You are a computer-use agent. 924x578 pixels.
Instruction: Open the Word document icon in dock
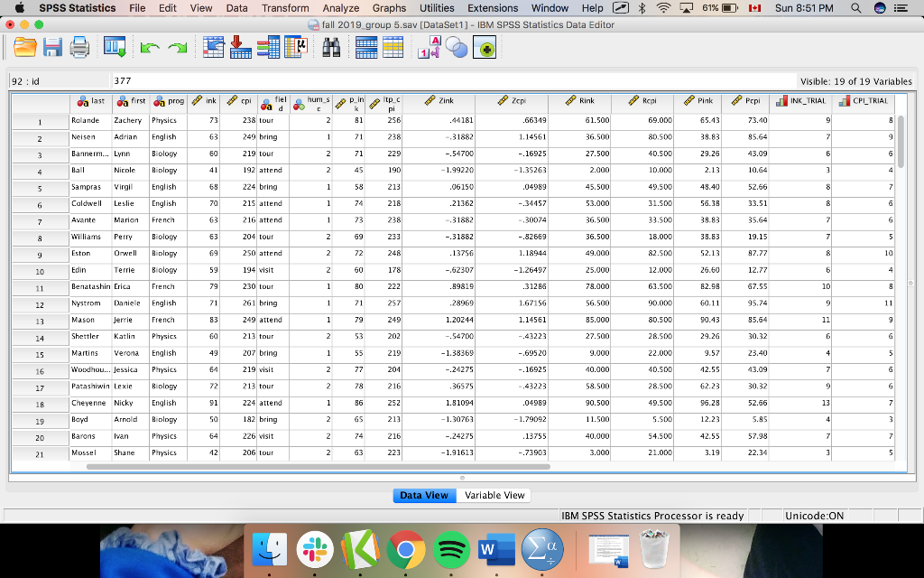pos(608,550)
